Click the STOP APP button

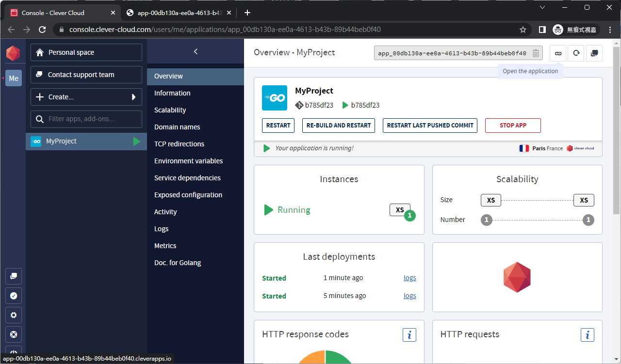coord(513,126)
